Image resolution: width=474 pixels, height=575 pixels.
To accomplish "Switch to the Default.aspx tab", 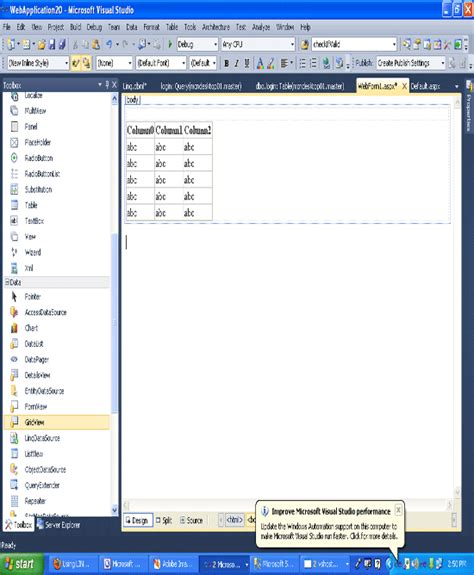I will pyautogui.click(x=425, y=86).
